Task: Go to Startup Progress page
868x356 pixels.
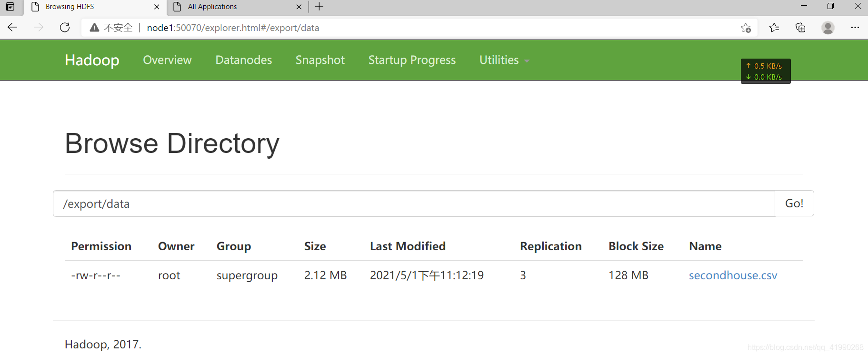Action: tap(412, 60)
